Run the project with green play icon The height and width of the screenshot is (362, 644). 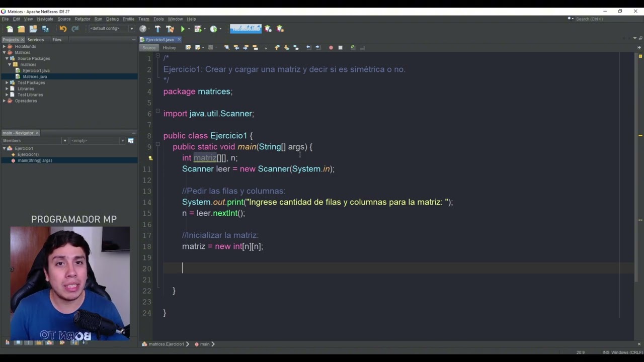pyautogui.click(x=183, y=29)
